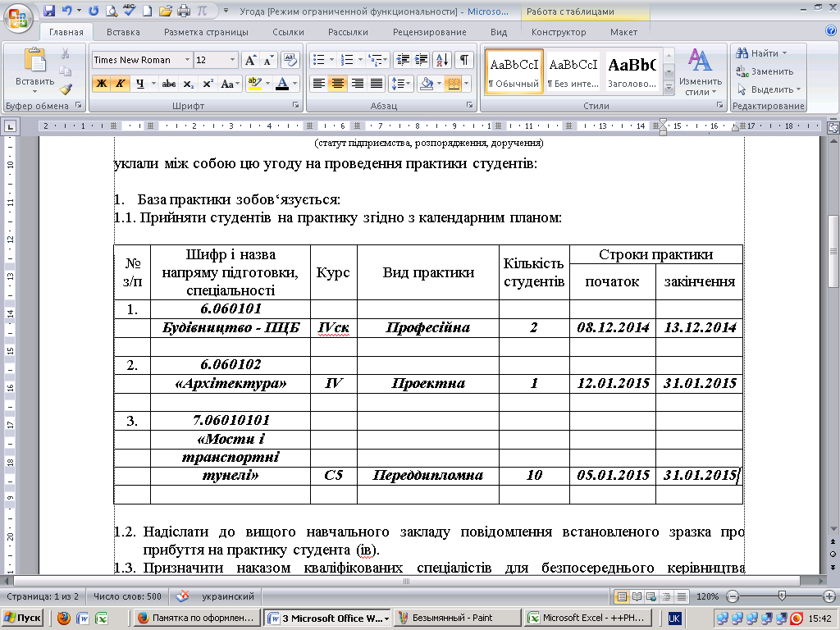840x630 pixels.
Task: Open Разметка страницы tab
Action: [x=206, y=32]
